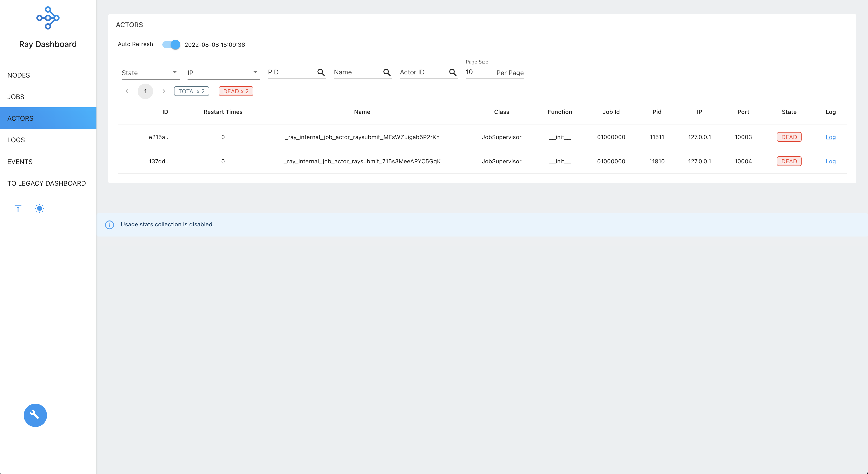Open Log link for actor 137dd
The image size is (868, 474).
(x=830, y=161)
